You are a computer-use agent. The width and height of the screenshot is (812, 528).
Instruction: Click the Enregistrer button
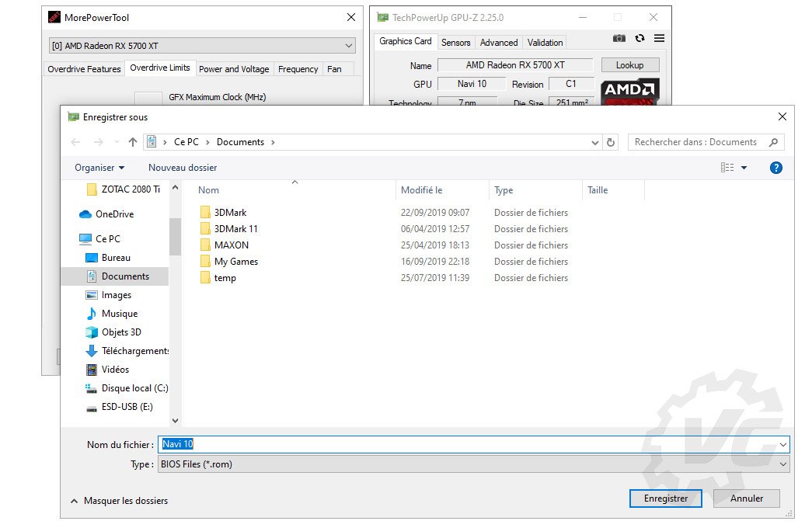click(665, 498)
